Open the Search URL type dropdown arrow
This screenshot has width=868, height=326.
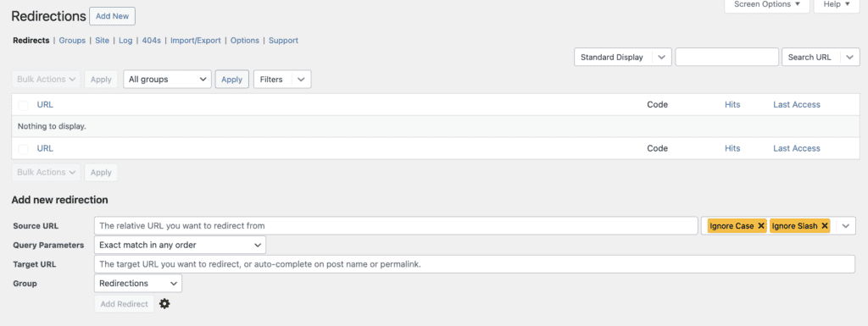pos(849,57)
